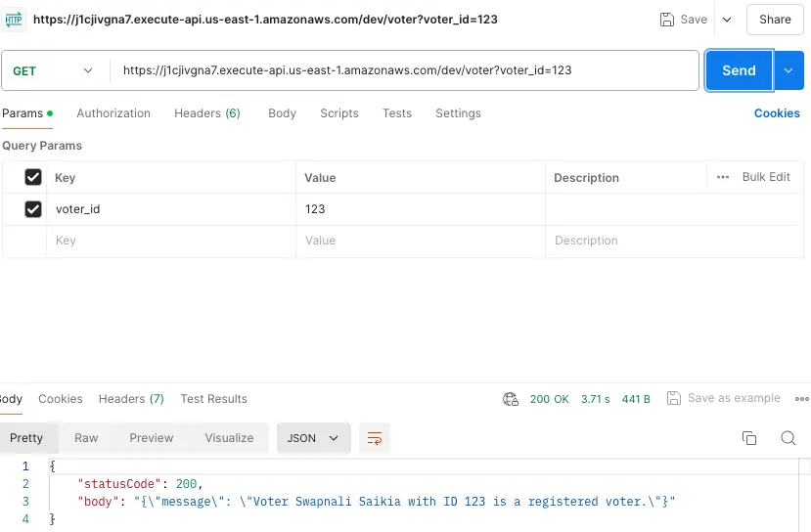Click the 441 B response size
Image resolution: width=811 pixels, height=532 pixels.
coord(636,399)
